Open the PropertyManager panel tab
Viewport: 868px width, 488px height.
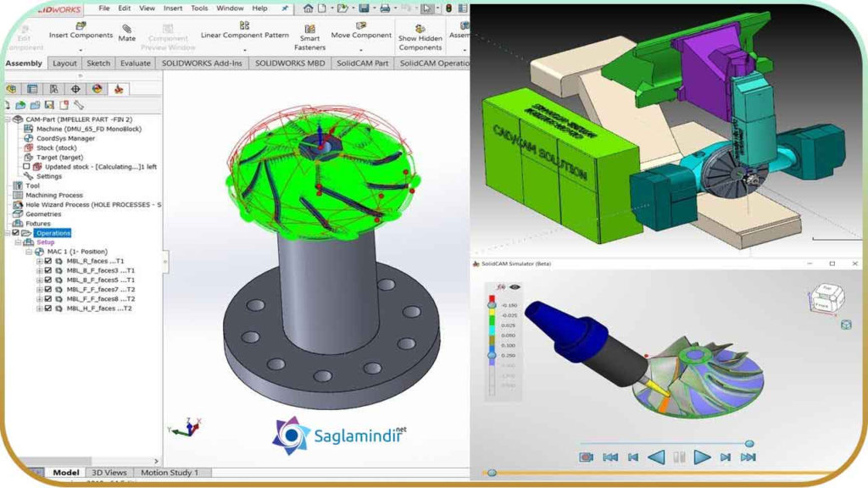click(33, 89)
